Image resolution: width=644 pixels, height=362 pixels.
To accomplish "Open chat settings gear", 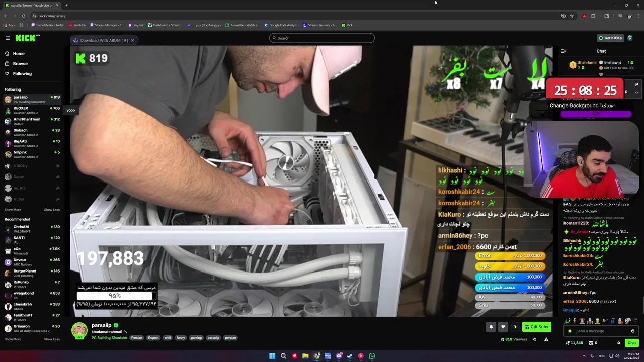I will click(619, 343).
